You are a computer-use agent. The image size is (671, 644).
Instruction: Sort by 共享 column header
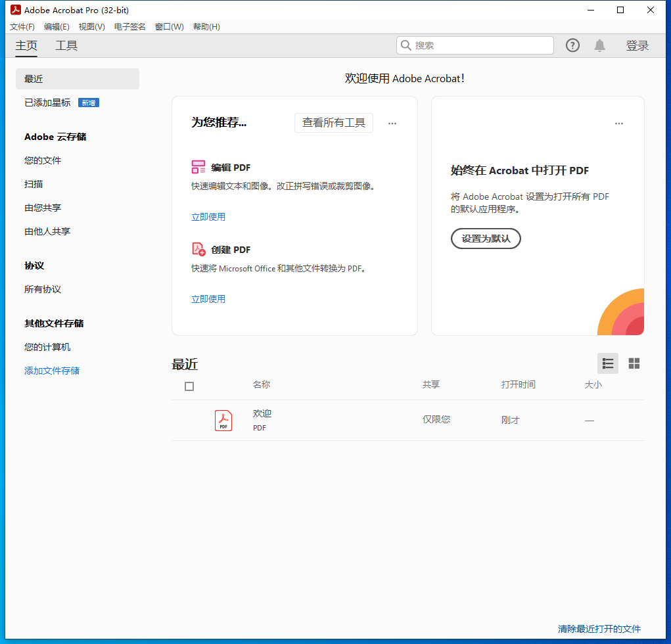[431, 384]
